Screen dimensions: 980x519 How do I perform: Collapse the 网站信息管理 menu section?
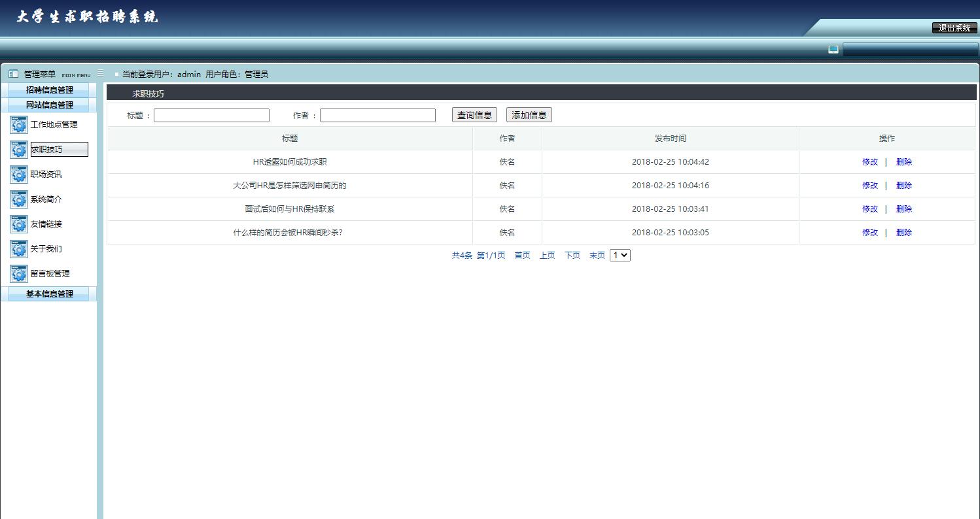pyautogui.click(x=49, y=105)
